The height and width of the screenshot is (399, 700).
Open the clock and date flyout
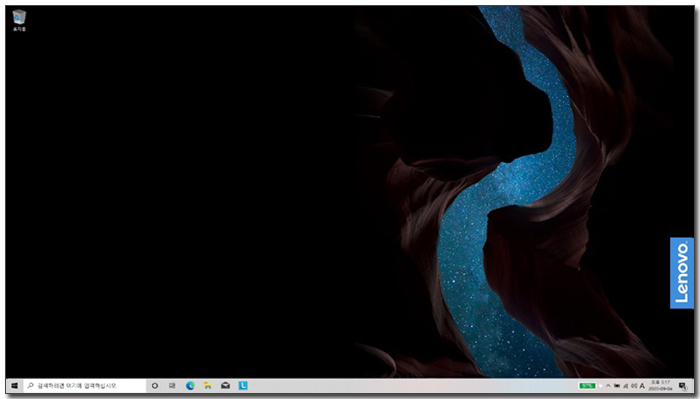pos(661,386)
